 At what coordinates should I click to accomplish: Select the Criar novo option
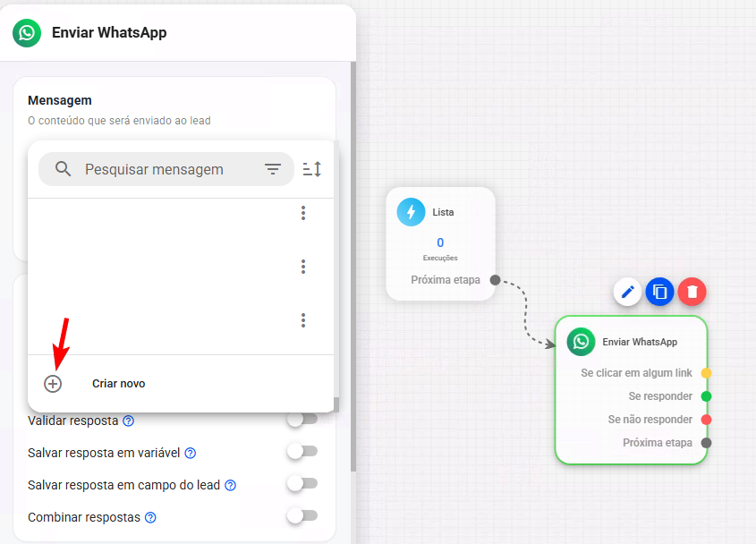click(181, 384)
